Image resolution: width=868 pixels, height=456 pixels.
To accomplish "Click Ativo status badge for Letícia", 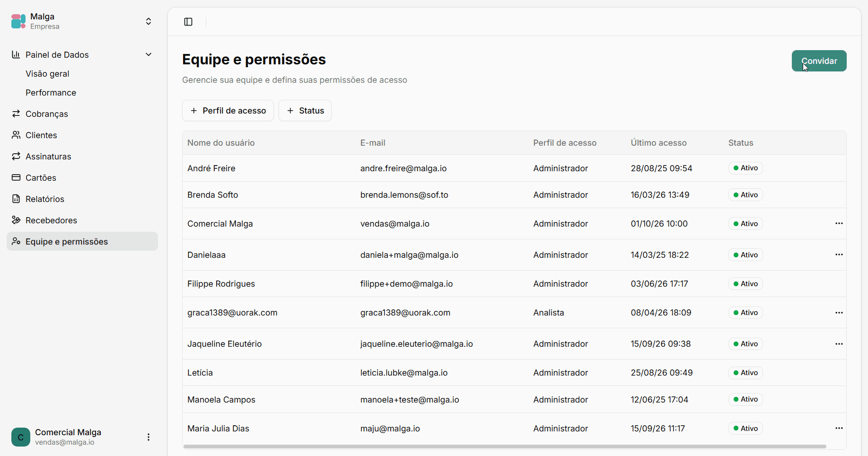I will [x=745, y=373].
